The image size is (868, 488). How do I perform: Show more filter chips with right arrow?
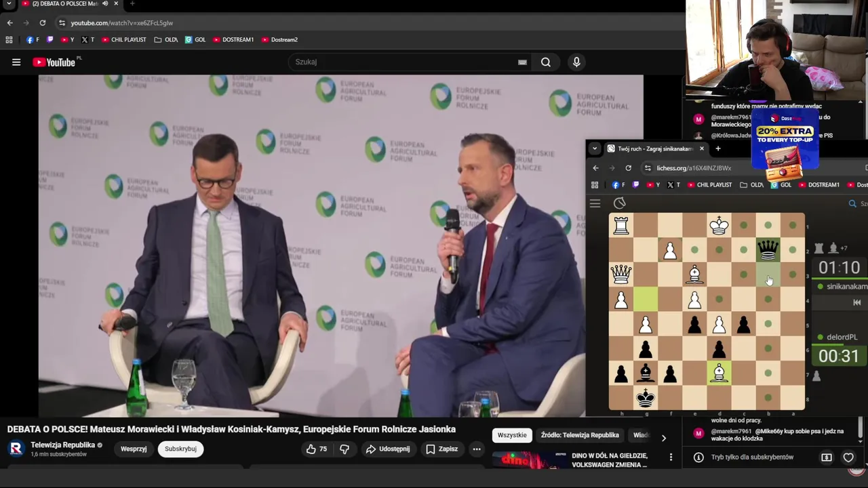(663, 438)
